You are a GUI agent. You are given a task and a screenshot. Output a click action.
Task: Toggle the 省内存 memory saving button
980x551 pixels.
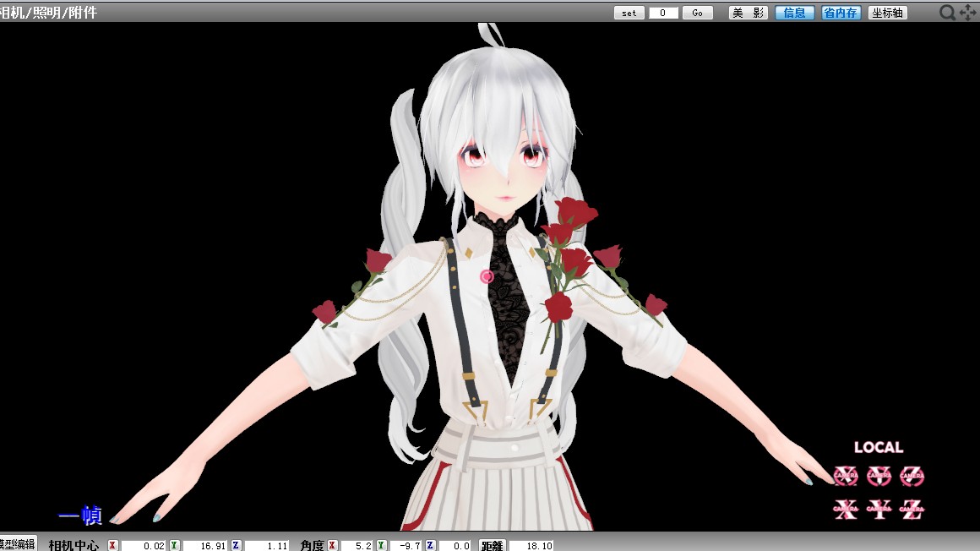pyautogui.click(x=840, y=13)
